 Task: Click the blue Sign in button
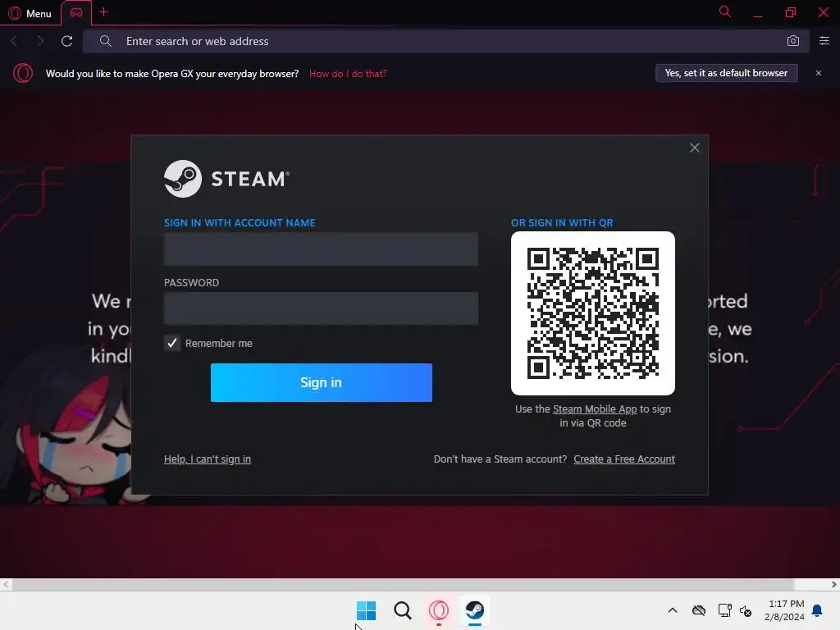pos(321,382)
